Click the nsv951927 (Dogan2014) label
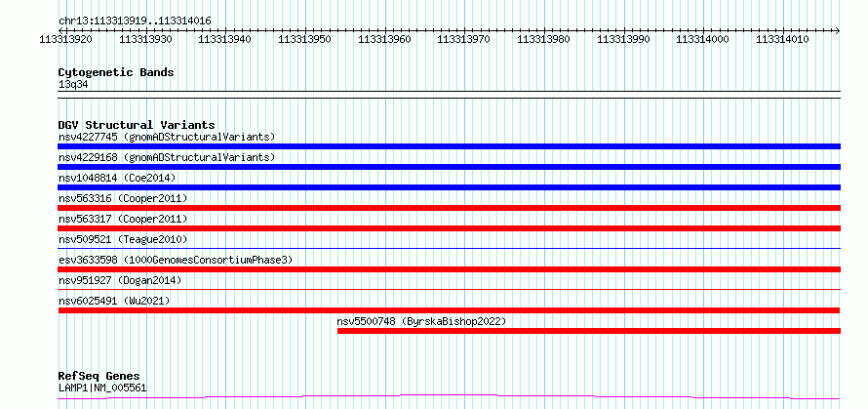The height and width of the screenshot is (409, 868). point(120,280)
